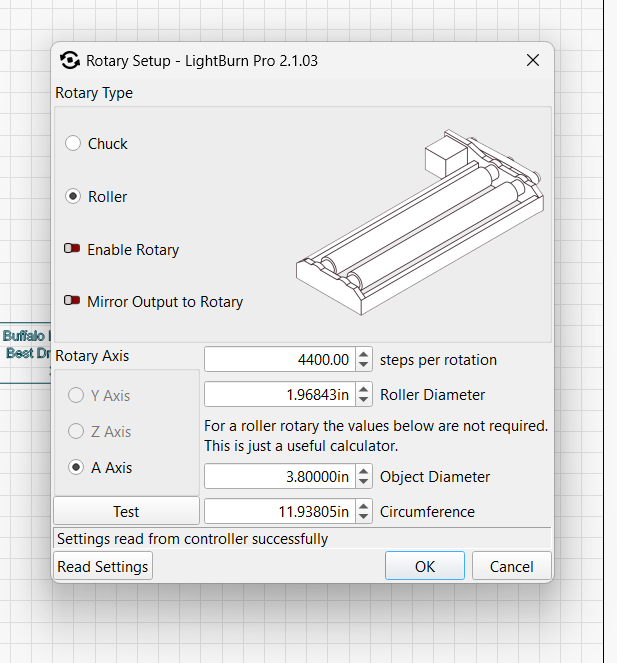Image resolution: width=617 pixels, height=663 pixels.
Task: Decrease Roller Diameter with down arrow
Action: pos(363,400)
